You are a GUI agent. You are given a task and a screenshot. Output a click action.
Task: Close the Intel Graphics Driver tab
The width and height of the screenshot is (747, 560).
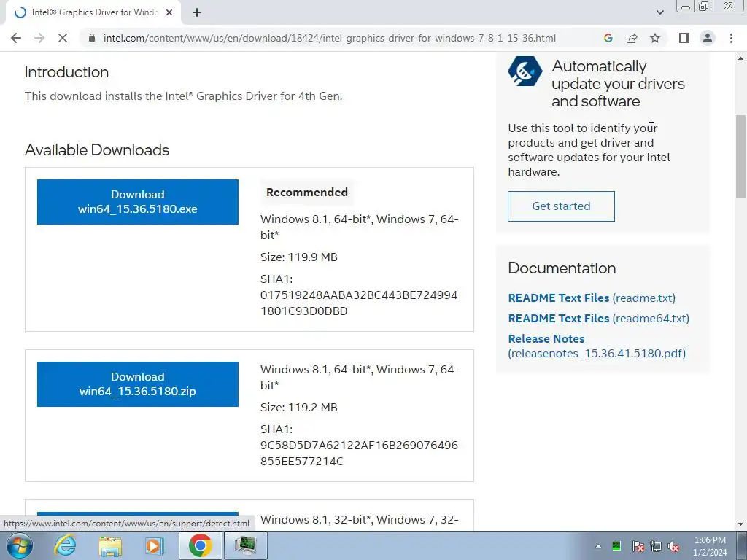pyautogui.click(x=169, y=13)
